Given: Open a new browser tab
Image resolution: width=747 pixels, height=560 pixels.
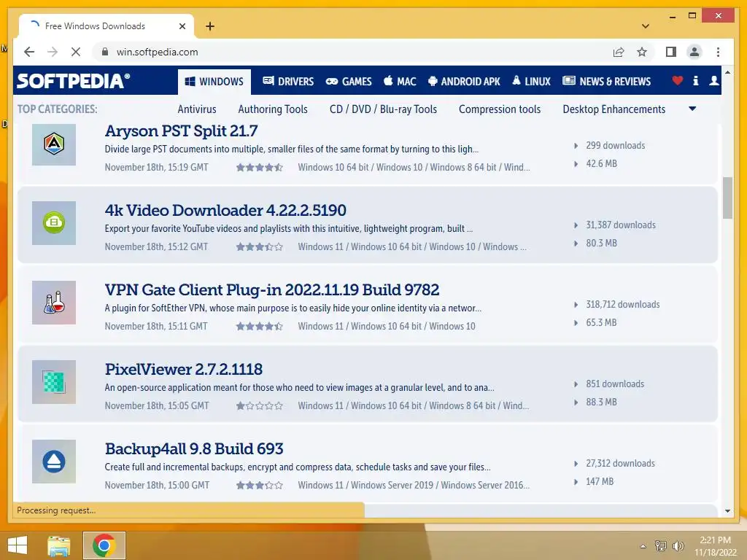Looking at the screenshot, I should click(210, 26).
